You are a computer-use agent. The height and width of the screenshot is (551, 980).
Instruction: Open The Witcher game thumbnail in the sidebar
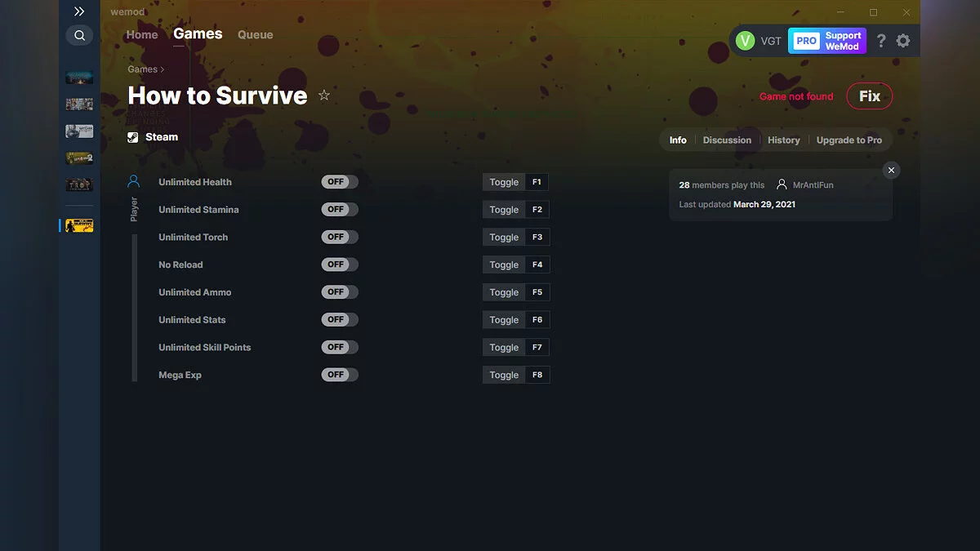point(79,131)
